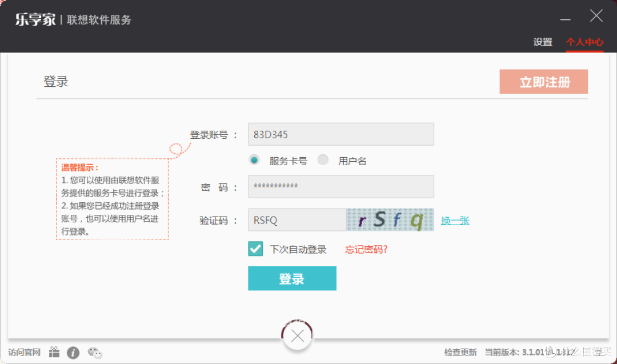
Task: Focus the 登录账号 input field
Action: click(x=340, y=134)
